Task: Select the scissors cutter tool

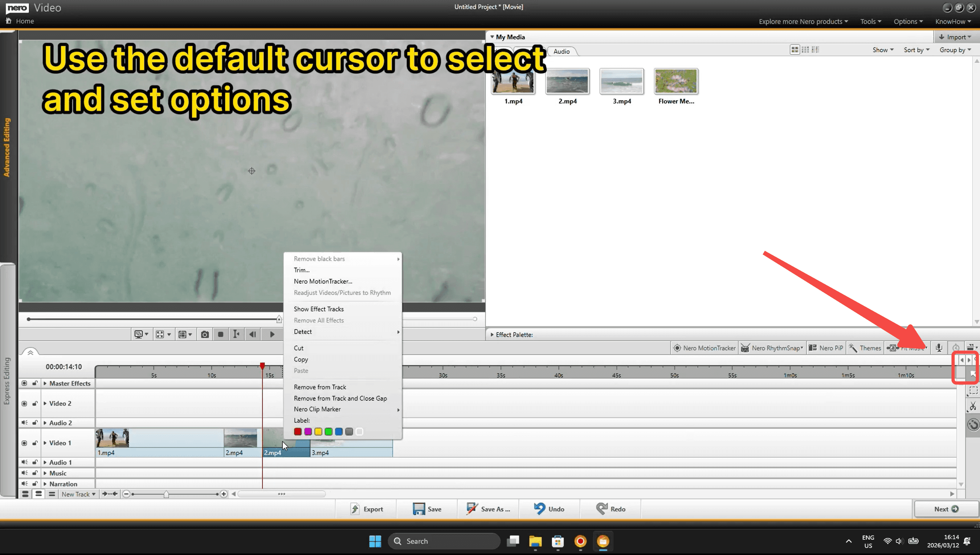Action: [x=973, y=406]
